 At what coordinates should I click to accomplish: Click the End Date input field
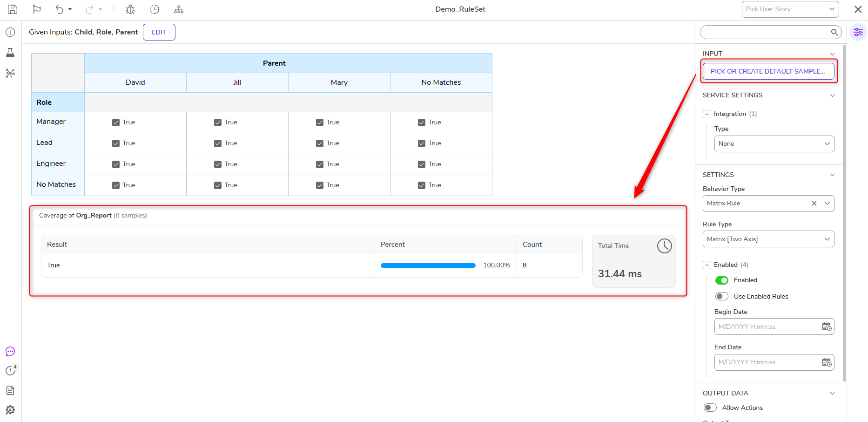click(x=774, y=362)
